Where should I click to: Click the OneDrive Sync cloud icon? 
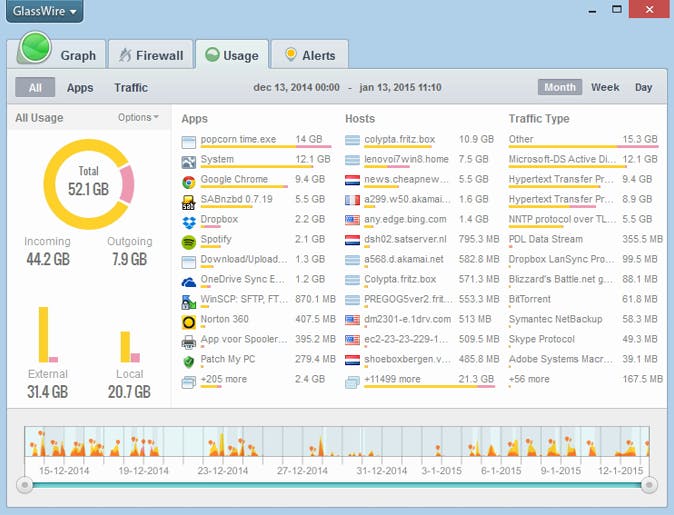pyautogui.click(x=188, y=282)
